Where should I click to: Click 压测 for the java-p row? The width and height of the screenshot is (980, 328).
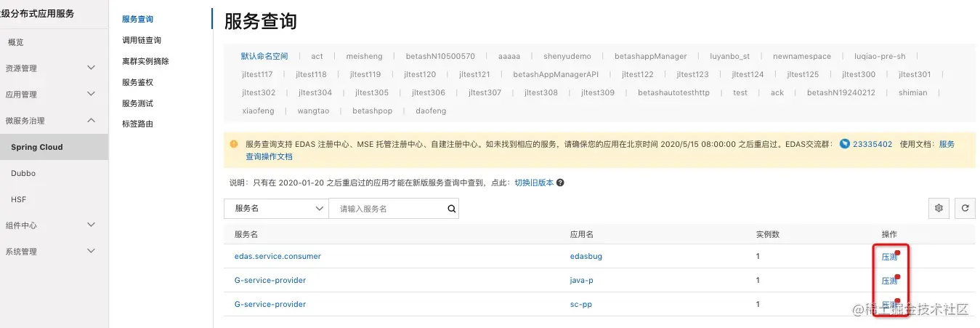pos(889,281)
